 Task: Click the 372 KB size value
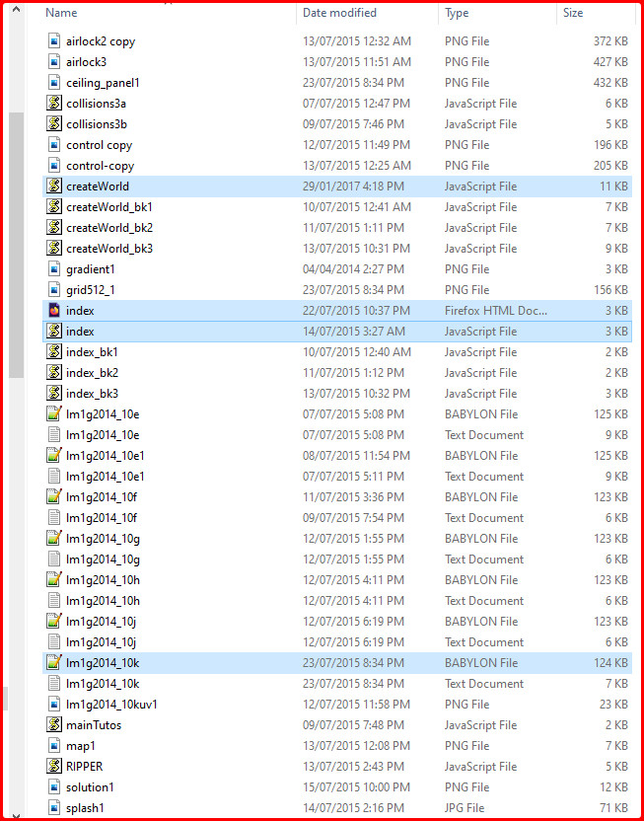point(610,41)
